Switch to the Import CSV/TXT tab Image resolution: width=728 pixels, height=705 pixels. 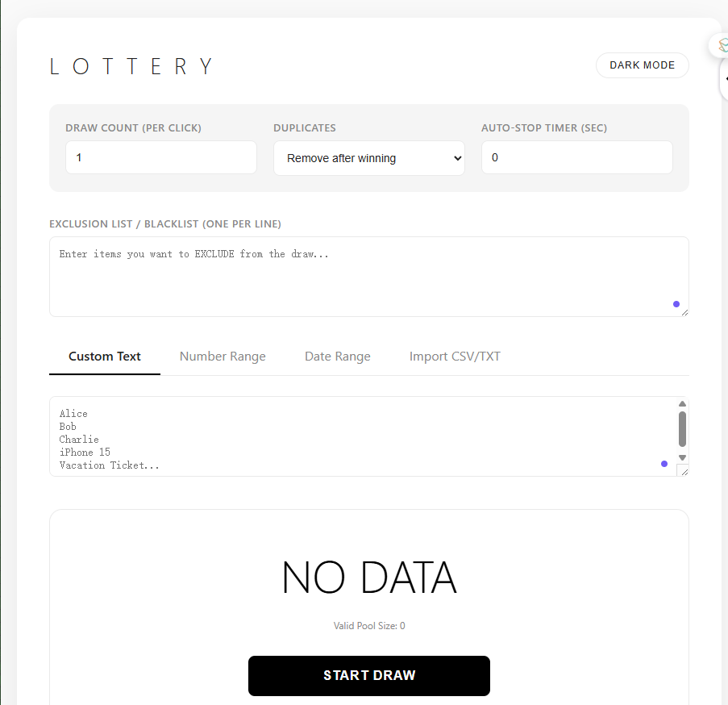455,356
